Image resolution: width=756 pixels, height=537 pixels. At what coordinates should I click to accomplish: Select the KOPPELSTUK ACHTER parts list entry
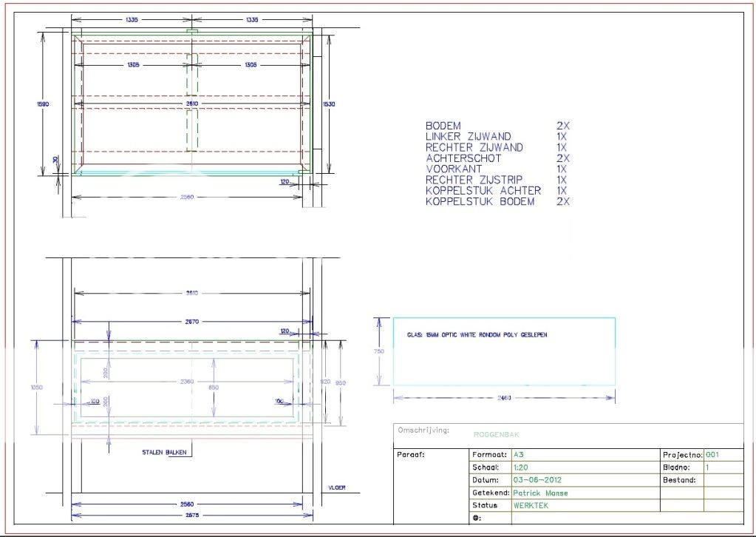[x=483, y=191]
